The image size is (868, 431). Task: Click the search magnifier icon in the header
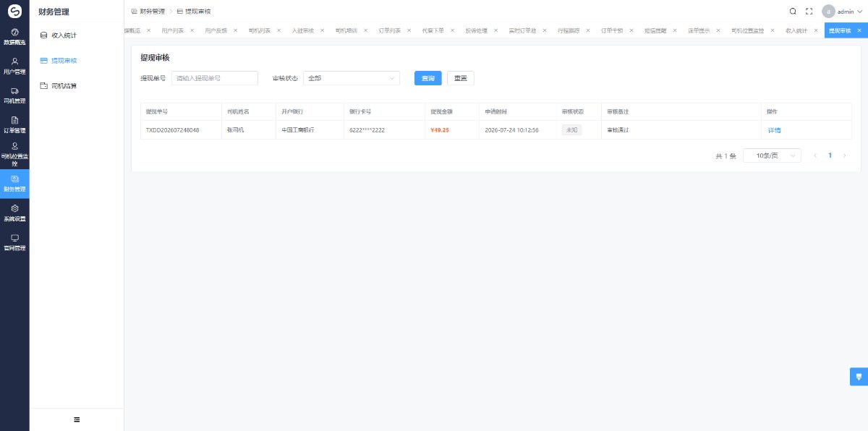tap(793, 12)
